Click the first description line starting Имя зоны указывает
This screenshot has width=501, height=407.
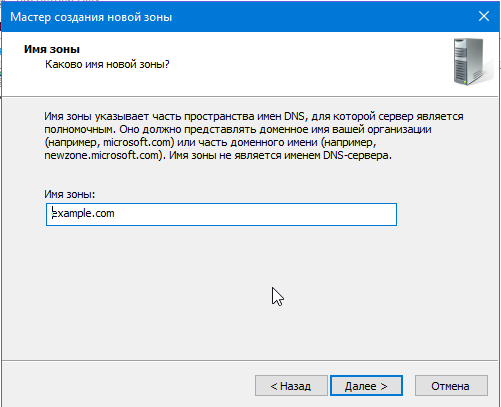[x=254, y=116]
